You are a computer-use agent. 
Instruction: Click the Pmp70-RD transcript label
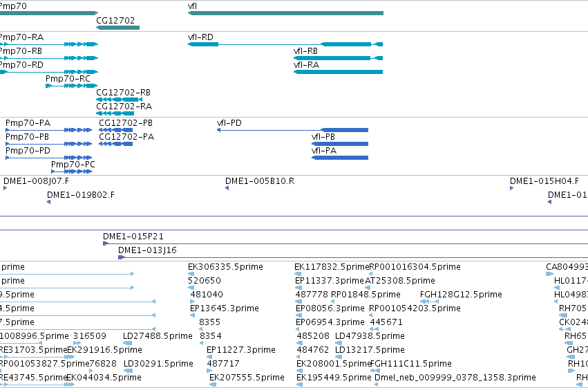pyautogui.click(x=21, y=65)
